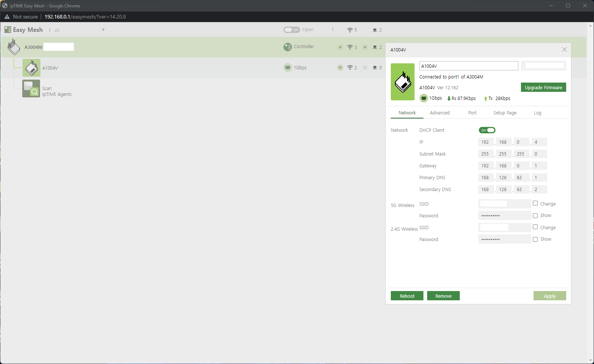Viewport: 594px width, 364px height.
Task: Expand the A3004M wireless clients dropdown arrow
Action: [340, 47]
